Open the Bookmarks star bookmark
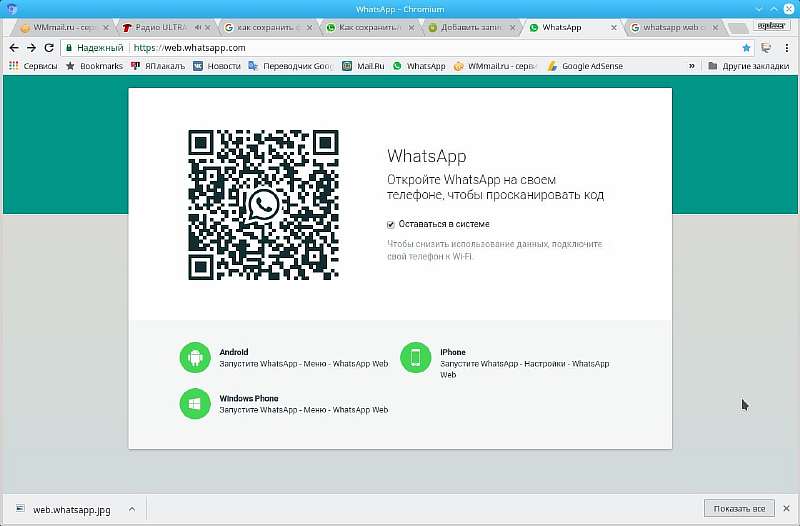This screenshot has width=800, height=526. (x=94, y=66)
